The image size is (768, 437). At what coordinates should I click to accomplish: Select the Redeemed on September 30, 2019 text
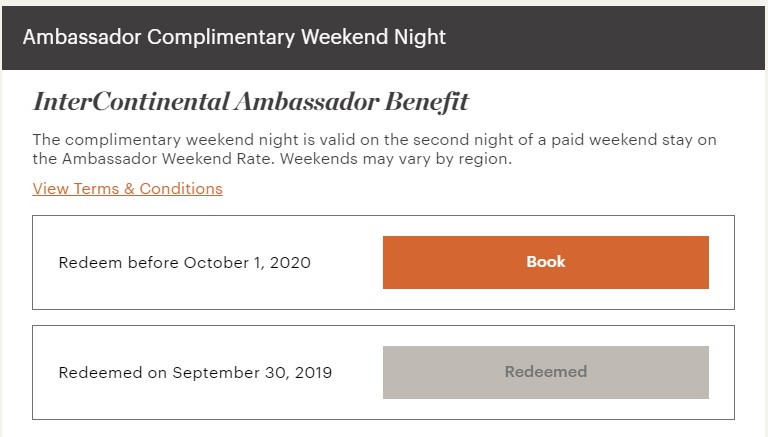coord(195,373)
